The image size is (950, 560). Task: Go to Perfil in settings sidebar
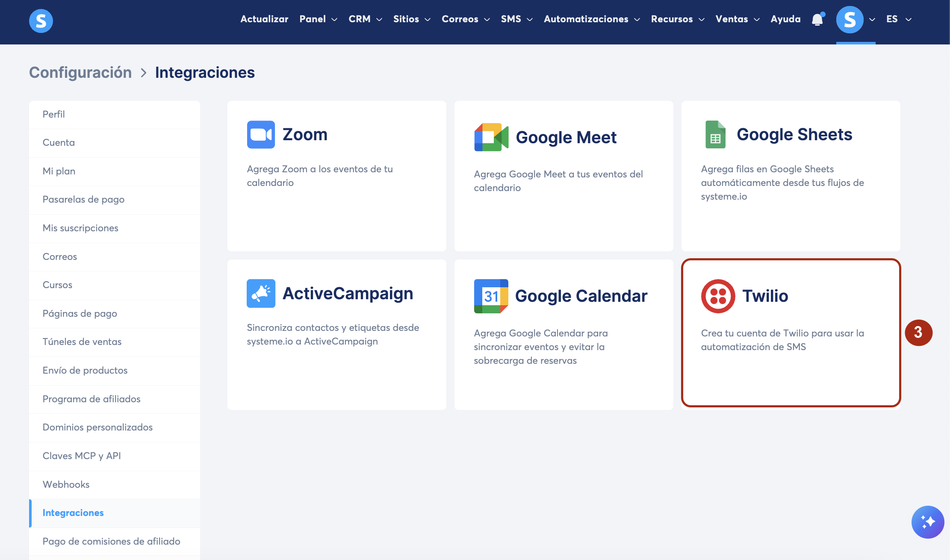coord(115,115)
